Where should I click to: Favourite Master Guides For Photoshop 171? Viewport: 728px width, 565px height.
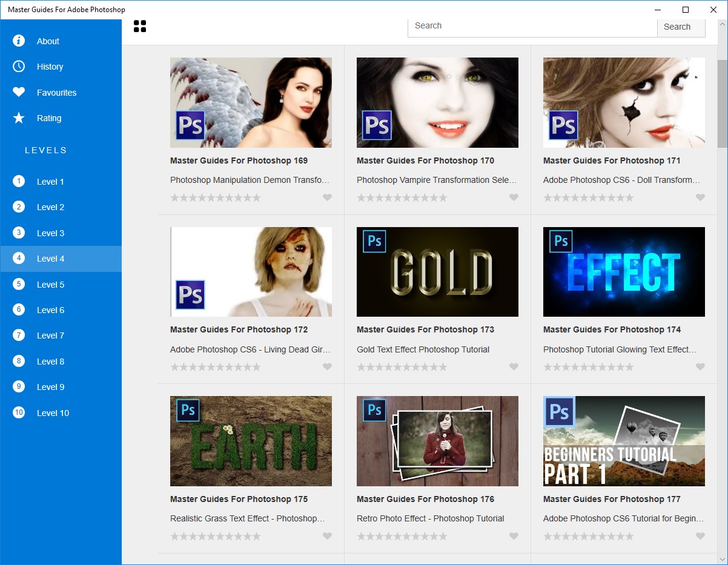[x=700, y=197]
